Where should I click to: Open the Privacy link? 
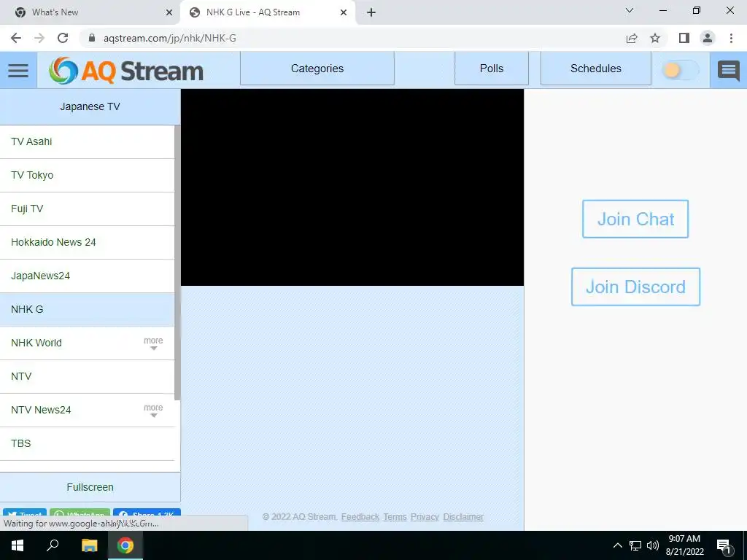(425, 517)
